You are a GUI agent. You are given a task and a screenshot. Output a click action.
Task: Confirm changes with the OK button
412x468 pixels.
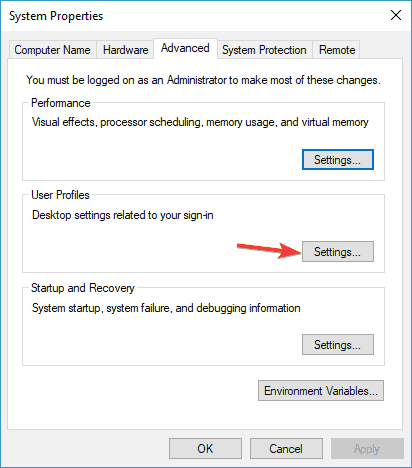(205, 448)
